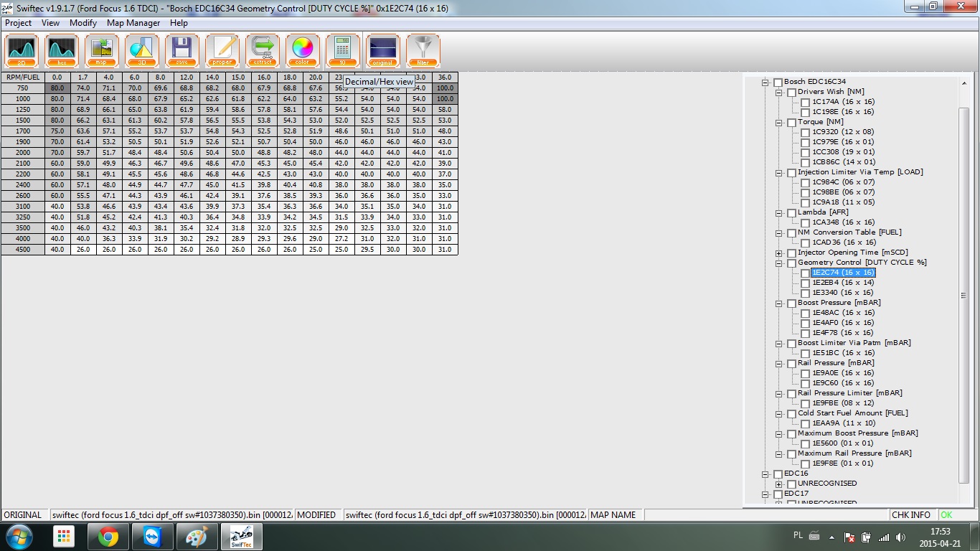This screenshot has height=551, width=980.
Task: Apply the filter funnel tool
Action: tap(423, 51)
